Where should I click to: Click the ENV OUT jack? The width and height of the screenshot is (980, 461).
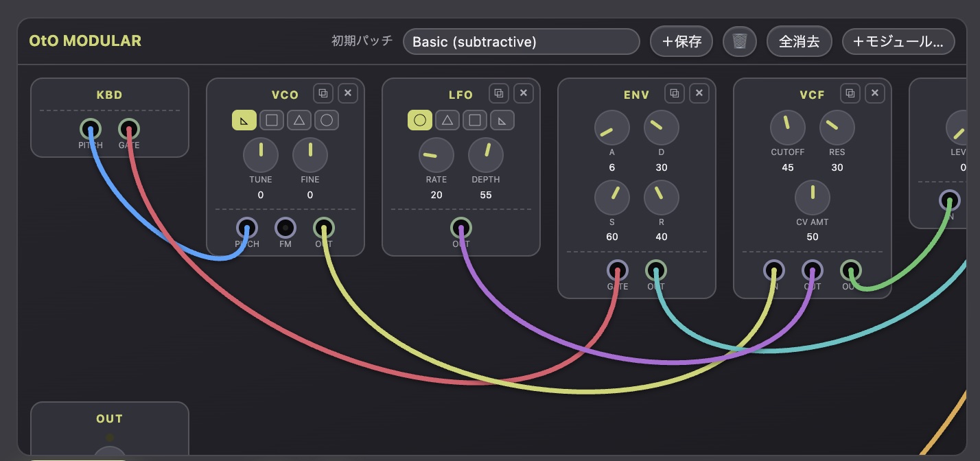tap(656, 270)
